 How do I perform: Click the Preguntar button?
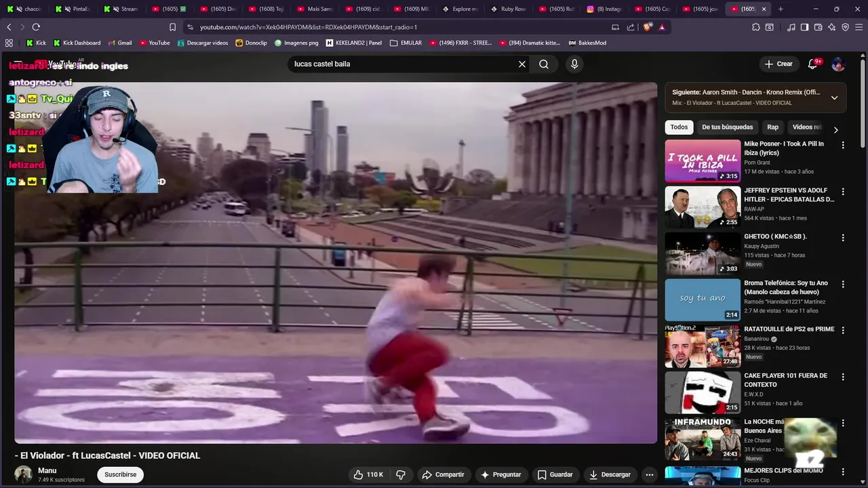click(500, 474)
